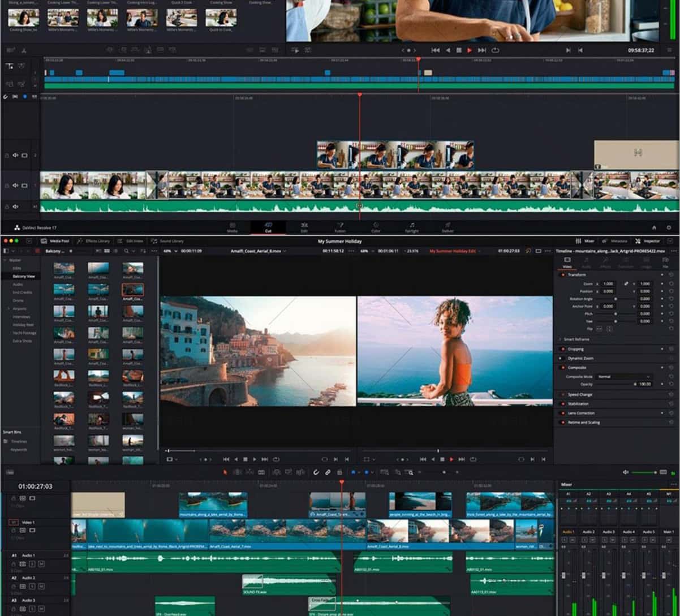Disable the Stabilization toggle
The width and height of the screenshot is (680, 616).
pos(562,404)
